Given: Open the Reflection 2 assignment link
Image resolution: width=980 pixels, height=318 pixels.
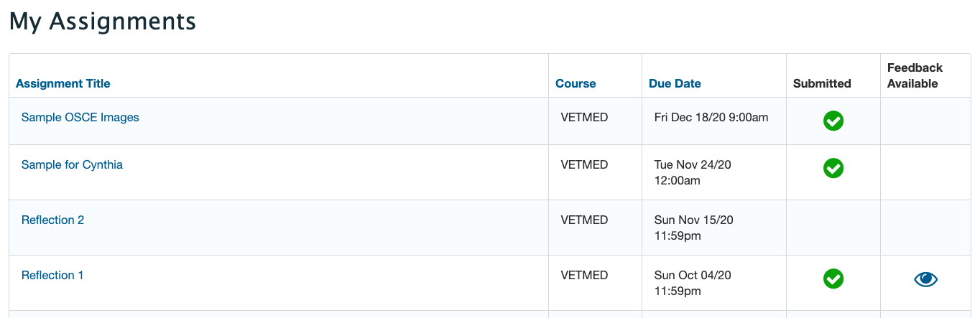Looking at the screenshot, I should point(52,220).
